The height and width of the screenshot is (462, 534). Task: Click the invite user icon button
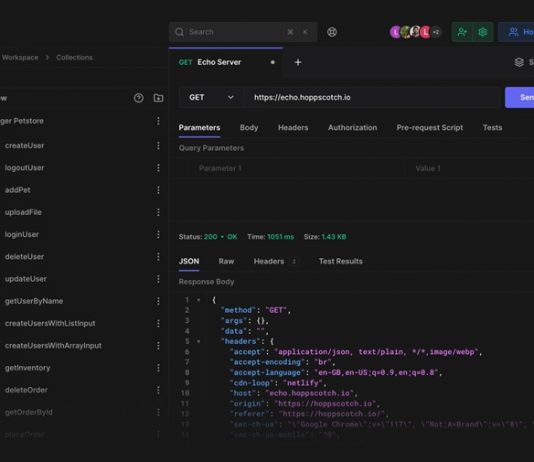(x=462, y=32)
